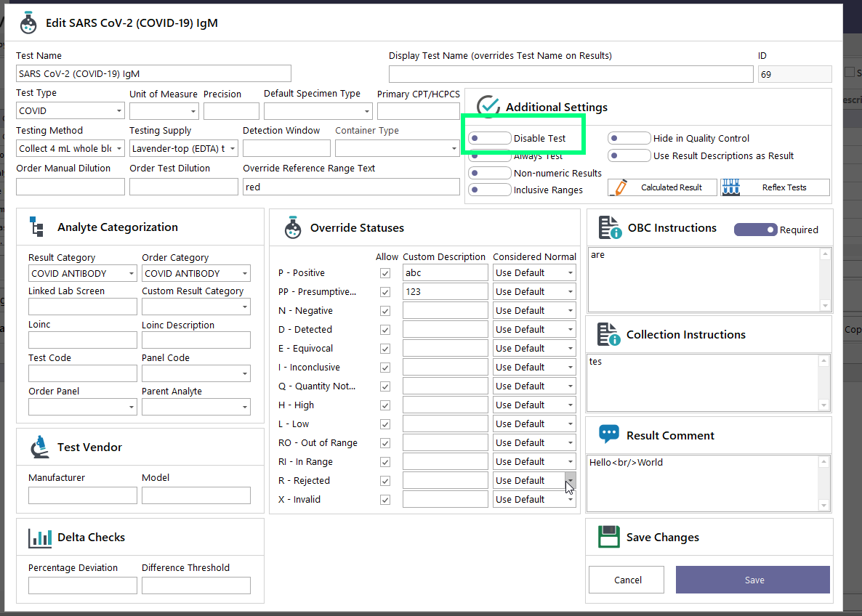
Task: Click the Save Changes floppy disk icon
Action: (608, 537)
